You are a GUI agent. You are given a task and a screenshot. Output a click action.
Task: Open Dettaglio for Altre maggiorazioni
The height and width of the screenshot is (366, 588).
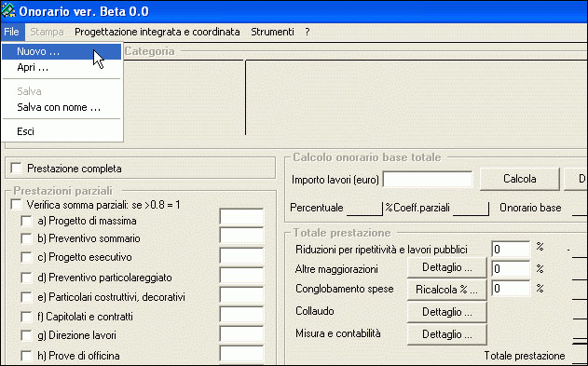coord(447,267)
